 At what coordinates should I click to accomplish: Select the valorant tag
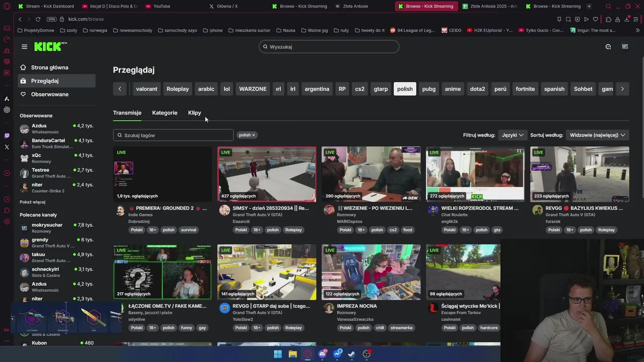click(x=146, y=89)
